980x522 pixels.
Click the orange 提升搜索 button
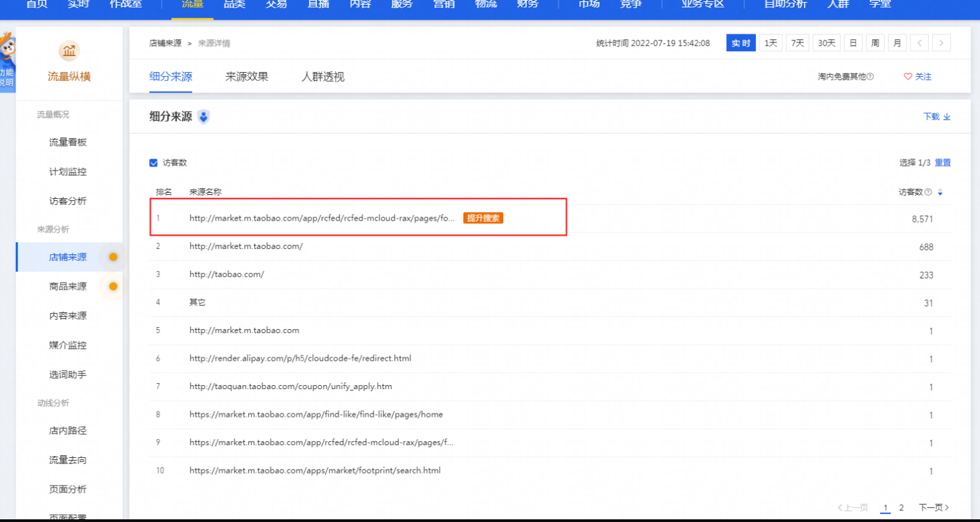(484, 219)
